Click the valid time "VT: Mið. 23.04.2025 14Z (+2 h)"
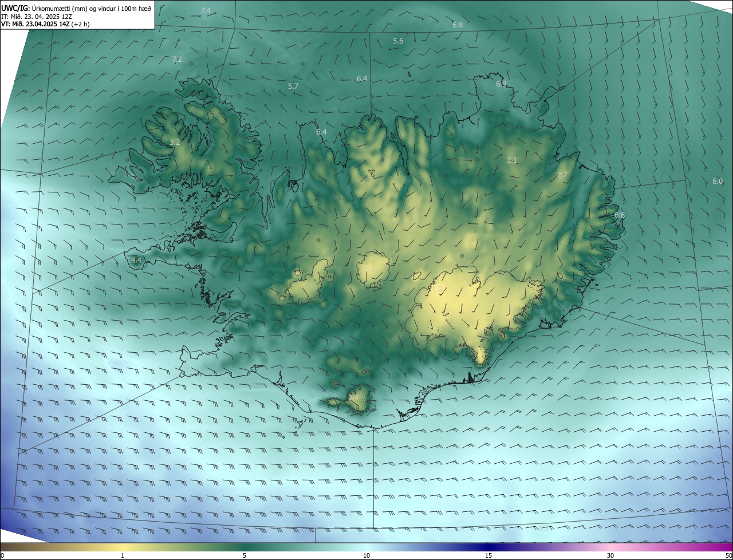Viewport: 733px width, 560px height. click(45, 24)
